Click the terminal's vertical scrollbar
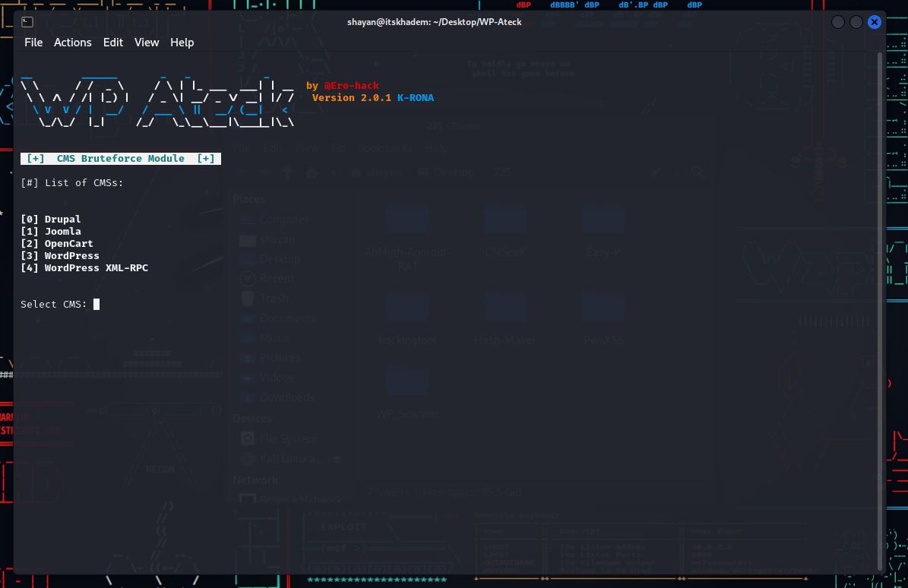This screenshot has height=588, width=908. coord(880,311)
